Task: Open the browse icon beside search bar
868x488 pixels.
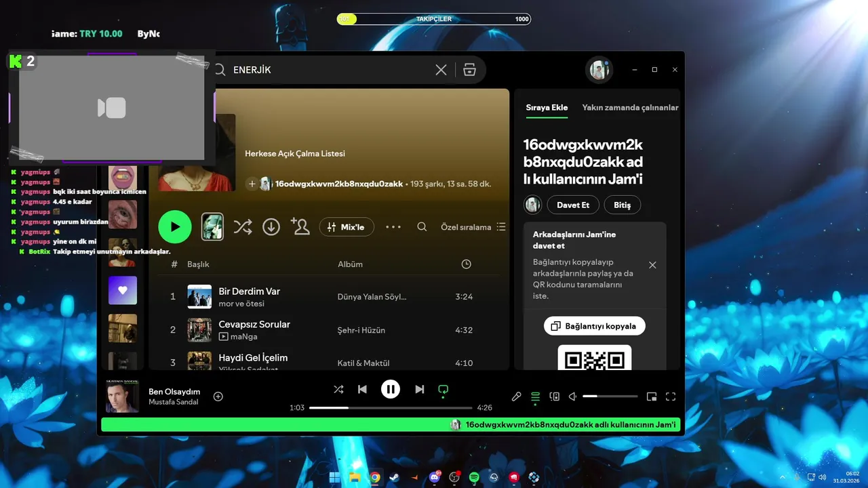Action: (469, 70)
